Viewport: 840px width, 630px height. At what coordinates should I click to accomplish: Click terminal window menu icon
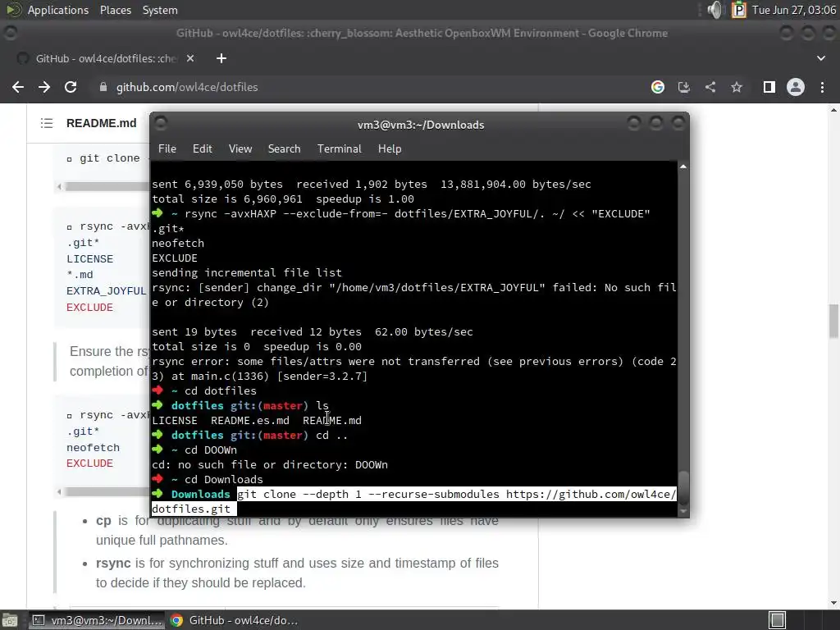(x=161, y=123)
